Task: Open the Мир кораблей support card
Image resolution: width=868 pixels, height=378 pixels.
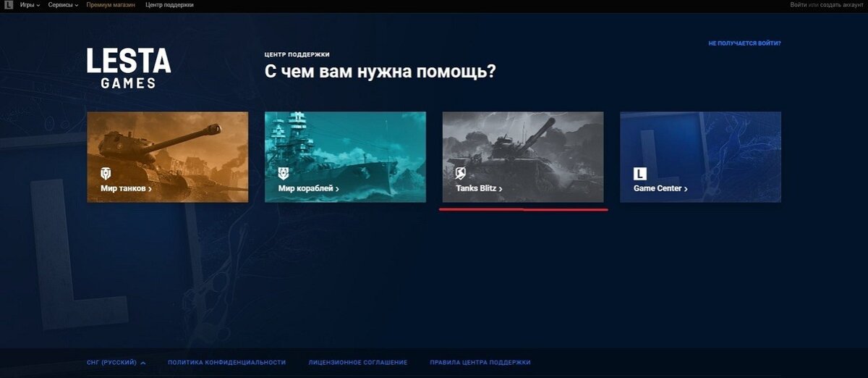Action: coord(345,156)
